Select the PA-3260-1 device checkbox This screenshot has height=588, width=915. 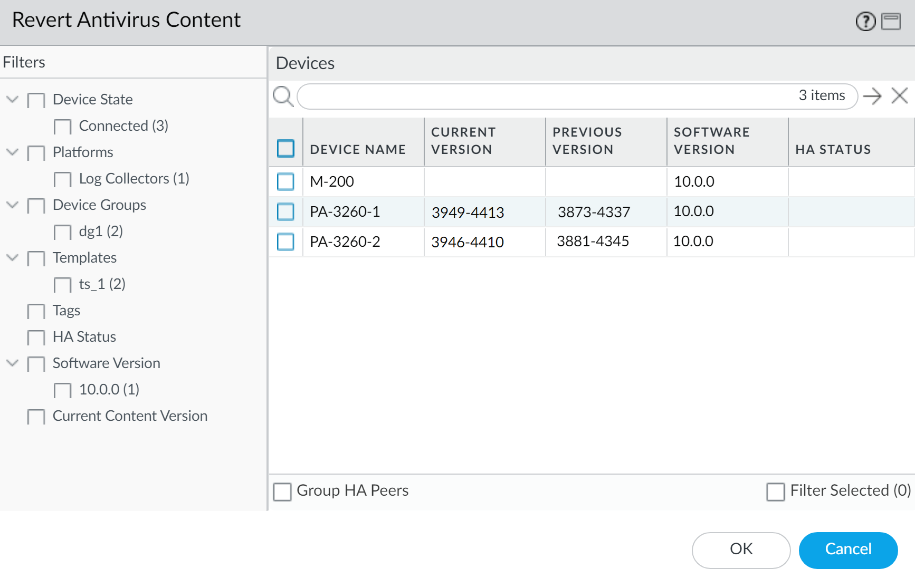(285, 212)
